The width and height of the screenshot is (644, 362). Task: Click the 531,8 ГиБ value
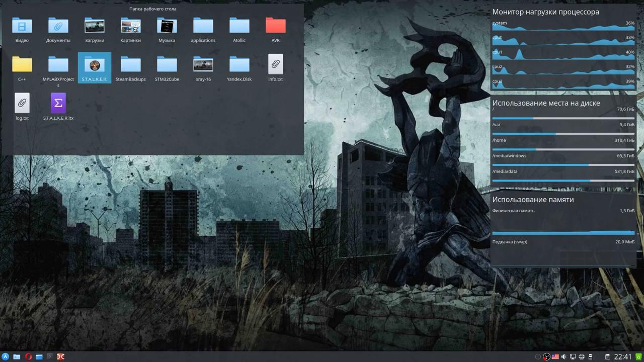(x=624, y=171)
